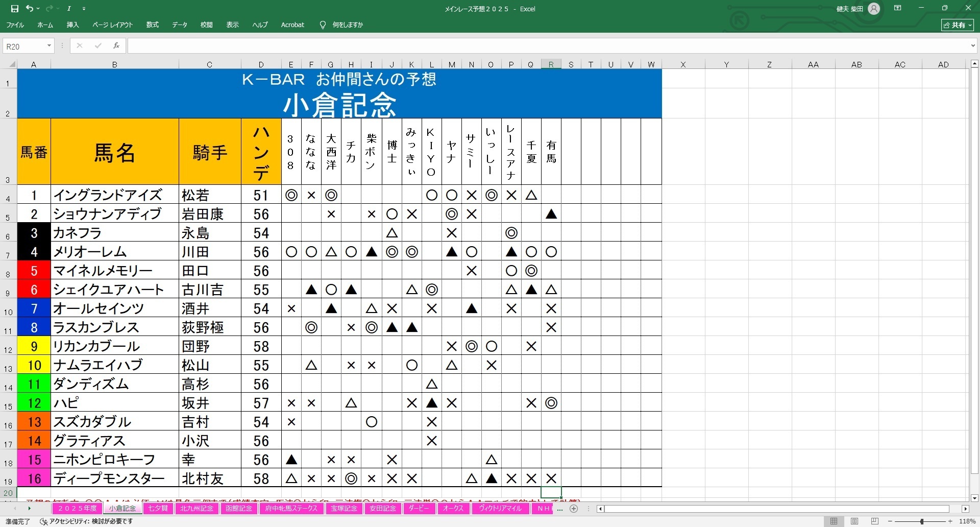Select the Normal view status bar icon
This screenshot has width=980, height=527.
(834, 521)
